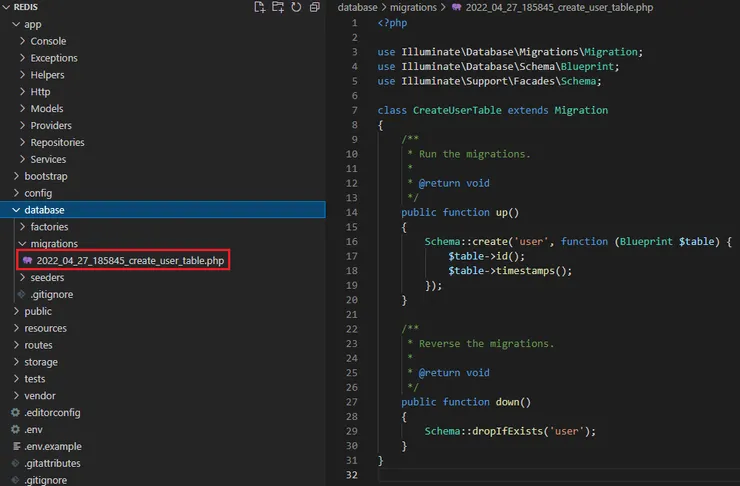The width and height of the screenshot is (740, 486).
Task: Collapse all folders in explorer
Action: pyautogui.click(x=315, y=7)
